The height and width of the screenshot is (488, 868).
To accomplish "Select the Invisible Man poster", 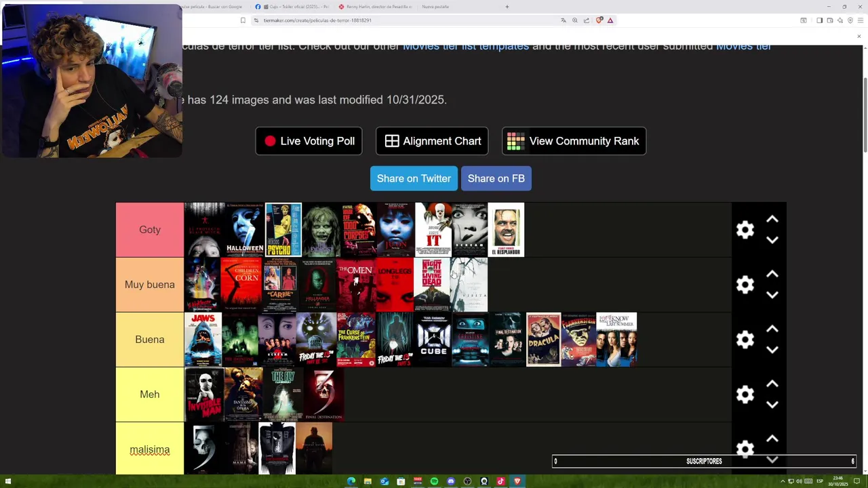I will coord(204,394).
